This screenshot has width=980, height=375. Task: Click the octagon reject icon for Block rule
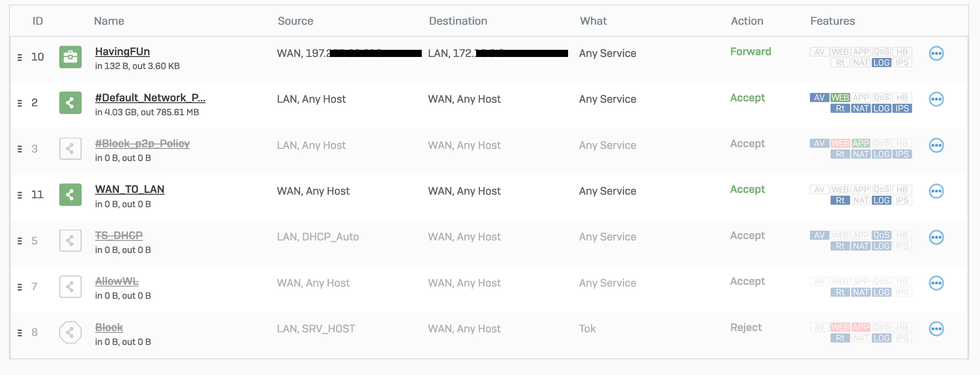[70, 332]
